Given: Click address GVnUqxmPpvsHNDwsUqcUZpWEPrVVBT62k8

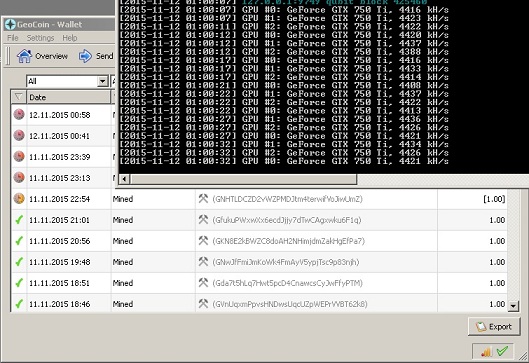Looking at the screenshot, I should click(290, 304).
